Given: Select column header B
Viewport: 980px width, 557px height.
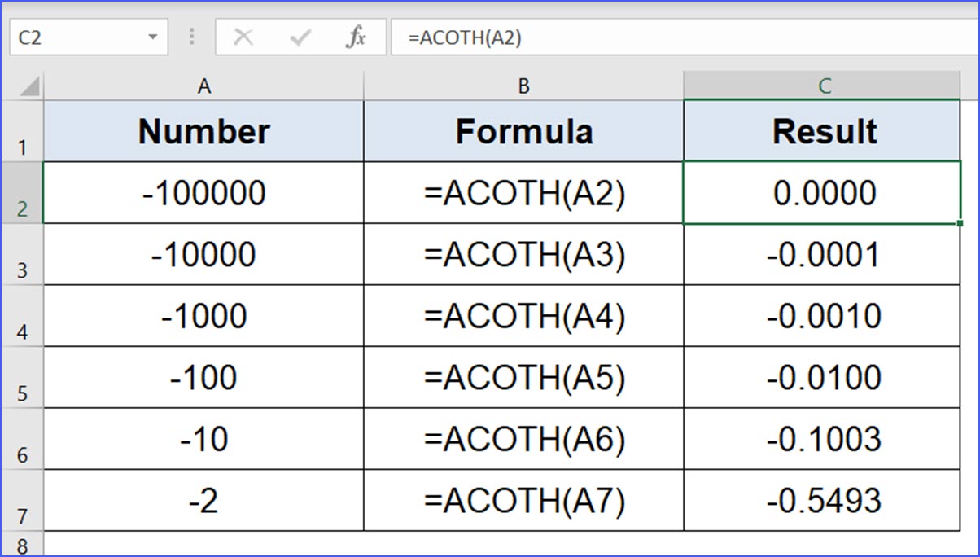Looking at the screenshot, I should (523, 85).
